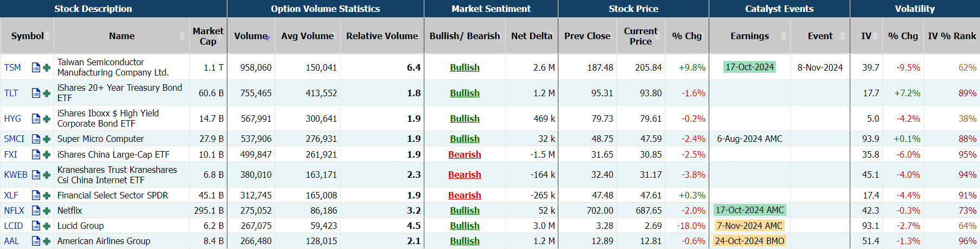The image size is (980, 249).
Task: Click the Bullish link for Netflix
Action: point(464,210)
